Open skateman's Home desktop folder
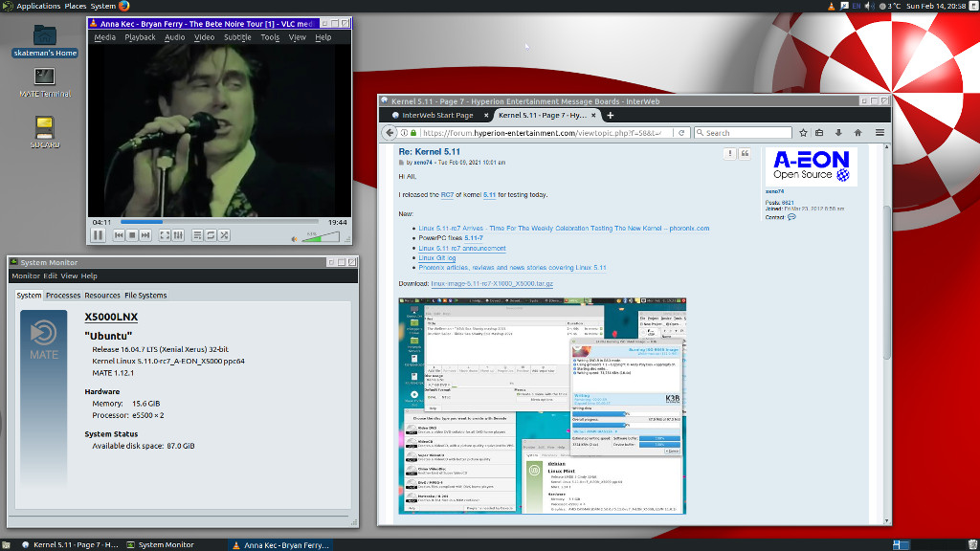This screenshot has height=551, width=980. (x=44, y=40)
